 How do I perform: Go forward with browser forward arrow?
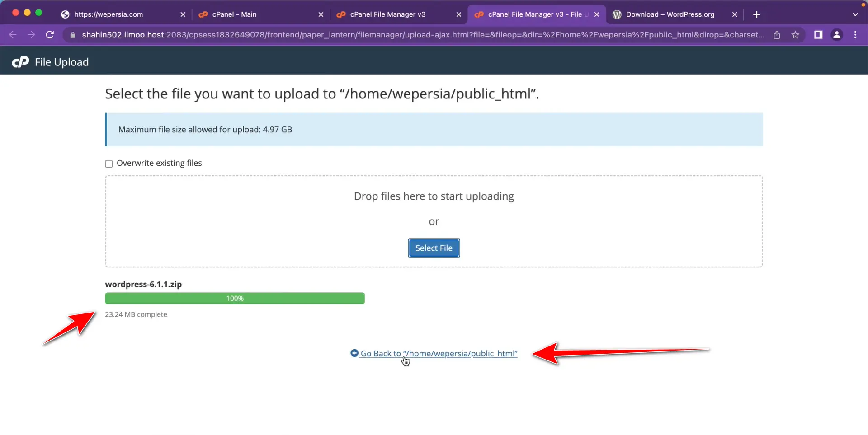[x=31, y=35]
